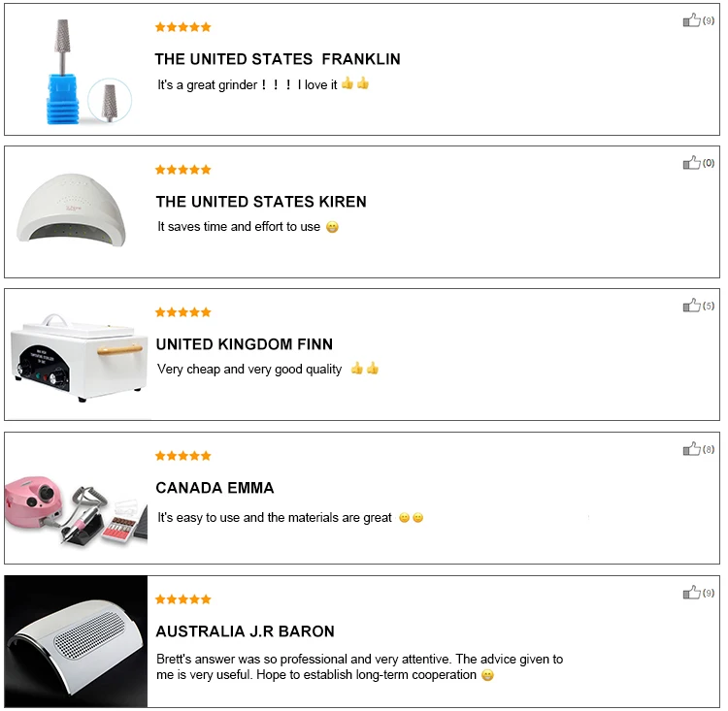Screen dimensions: 728x711
Task: Like Franklin's grinder review with thumbs-up
Action: point(691,20)
